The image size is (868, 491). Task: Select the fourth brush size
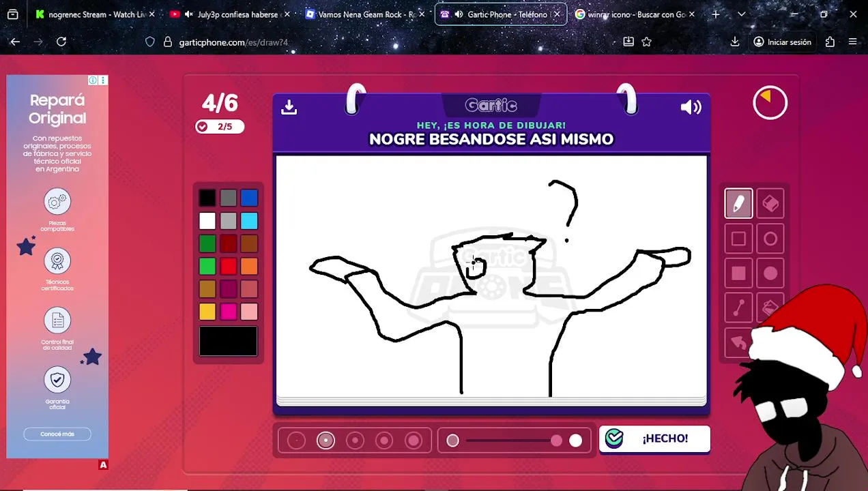click(x=384, y=441)
